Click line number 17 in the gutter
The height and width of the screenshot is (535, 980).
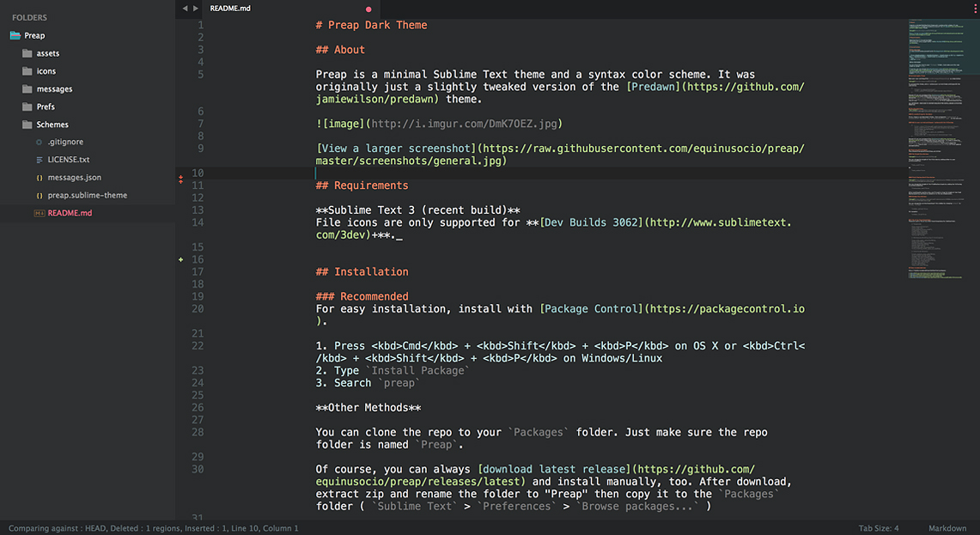click(198, 272)
